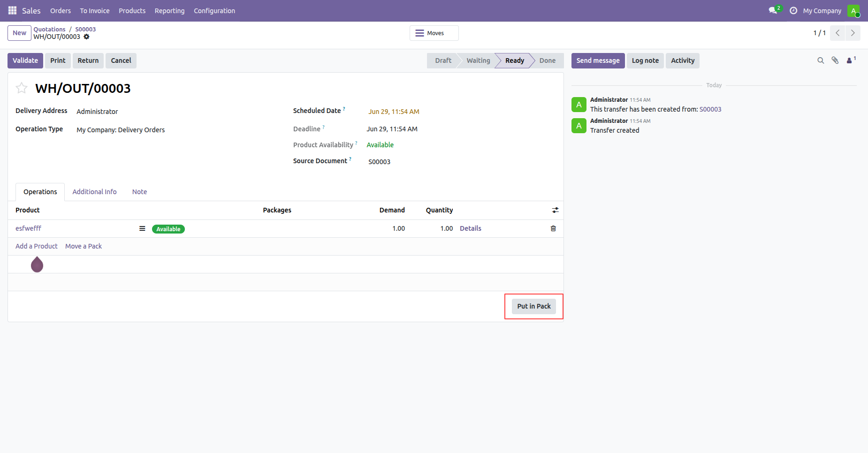Click the Deadline value Jun 29, 11:54 AM

coord(392,129)
